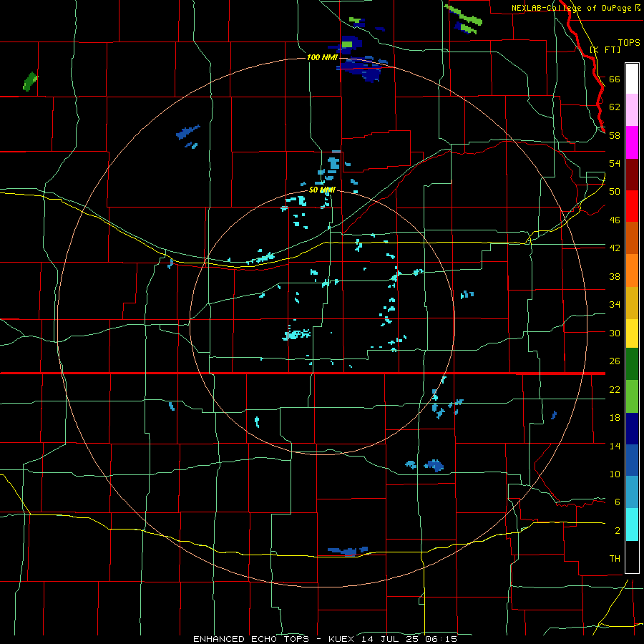Click the legend value 26
This screenshot has height=644, width=644.
(x=615, y=361)
